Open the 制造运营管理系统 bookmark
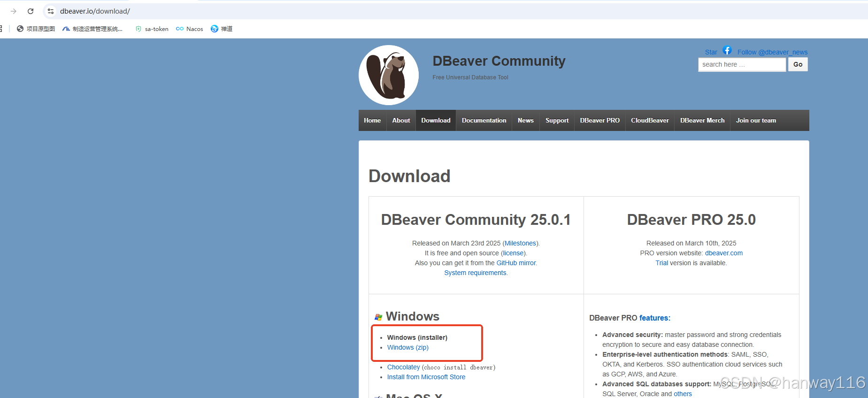868x398 pixels. coord(92,29)
